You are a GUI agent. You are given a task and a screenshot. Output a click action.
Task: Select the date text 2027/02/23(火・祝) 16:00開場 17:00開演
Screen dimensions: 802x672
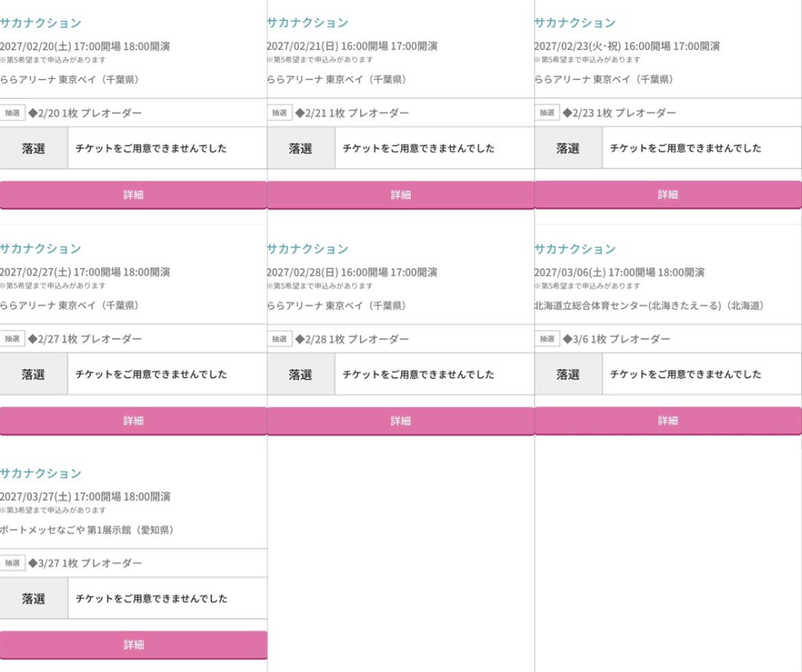click(627, 47)
